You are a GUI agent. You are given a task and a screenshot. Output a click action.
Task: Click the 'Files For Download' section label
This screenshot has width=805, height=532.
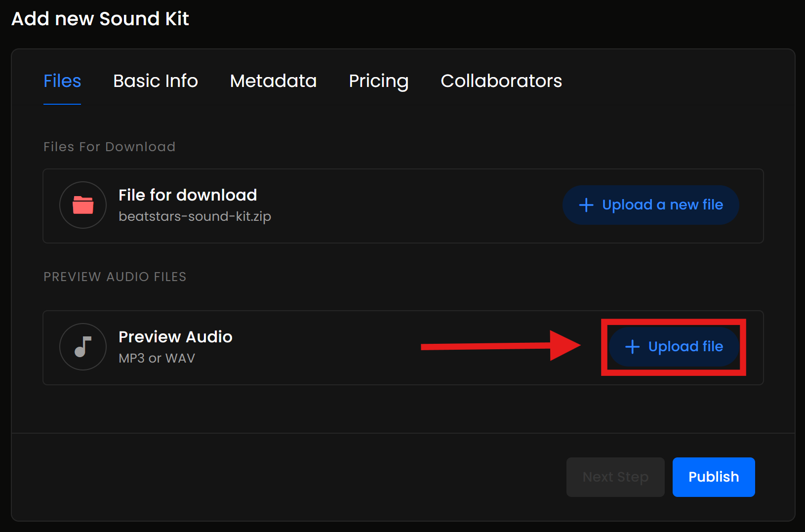click(x=109, y=147)
